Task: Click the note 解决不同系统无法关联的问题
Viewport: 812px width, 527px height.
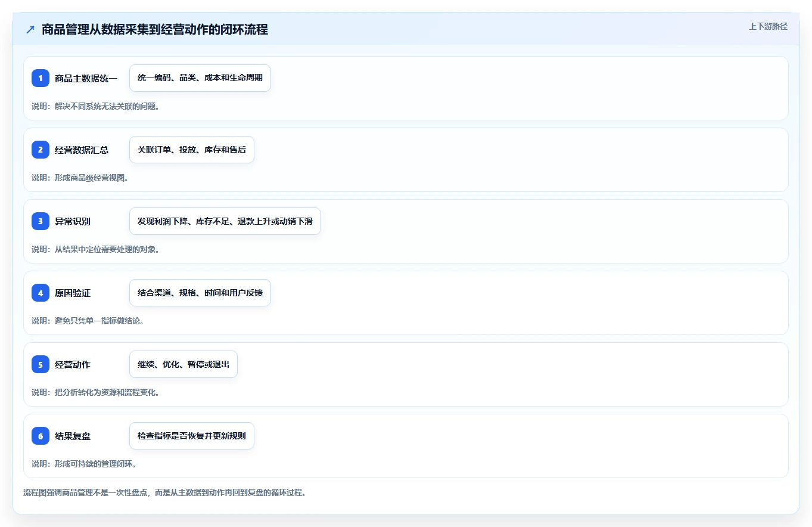Action: (x=95, y=106)
